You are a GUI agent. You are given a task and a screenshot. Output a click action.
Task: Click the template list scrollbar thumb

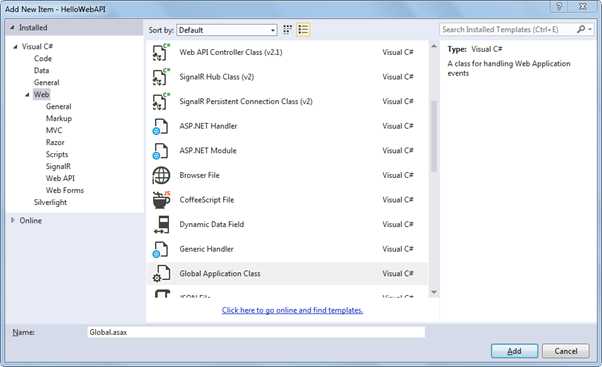(434, 136)
